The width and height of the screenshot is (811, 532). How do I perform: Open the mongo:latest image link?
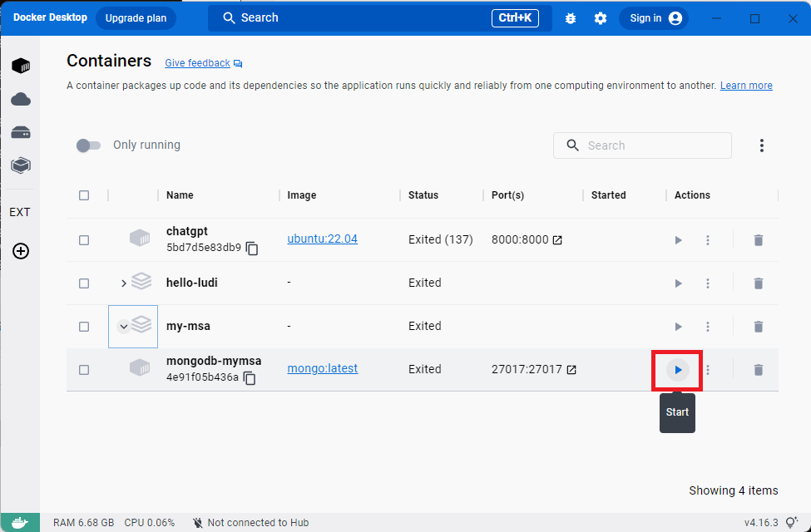tap(322, 368)
